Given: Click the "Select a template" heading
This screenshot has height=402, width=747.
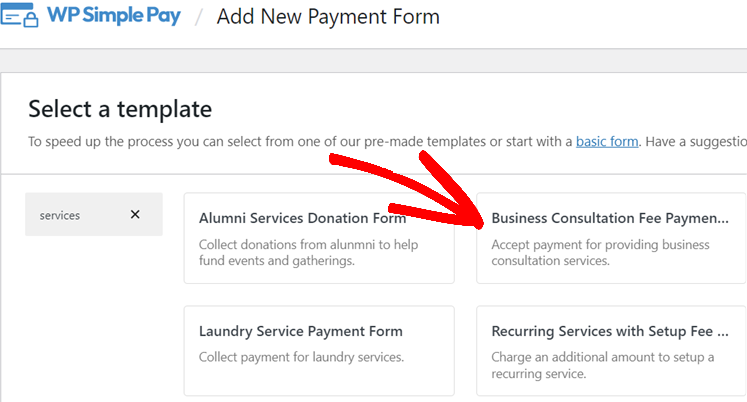Looking at the screenshot, I should pos(120,109).
